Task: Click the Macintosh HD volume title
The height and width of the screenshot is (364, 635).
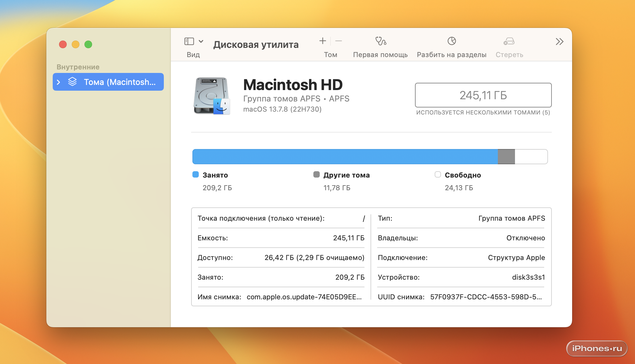Action: click(293, 85)
